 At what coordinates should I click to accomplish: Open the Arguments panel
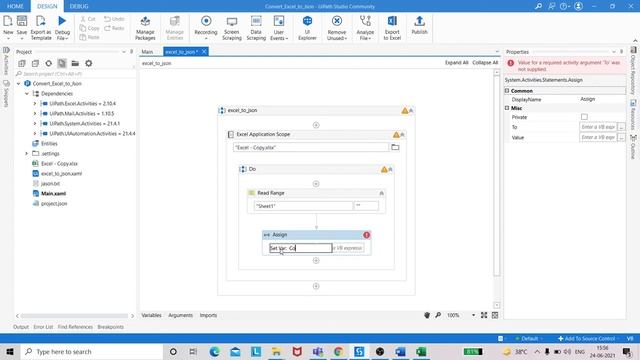tap(180, 315)
